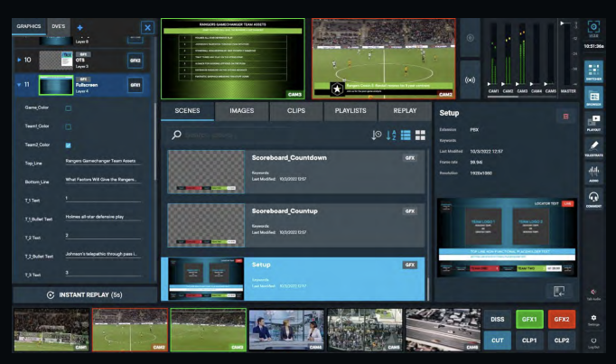
Task: Collapse layer 11 Fullscreen properties
Action: 19,85
